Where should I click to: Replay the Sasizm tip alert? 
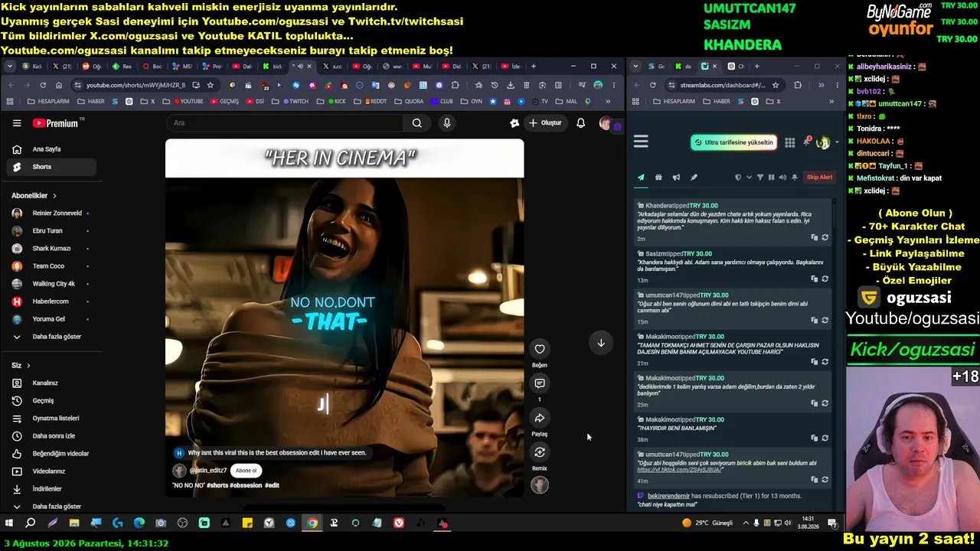pyautogui.click(x=825, y=279)
